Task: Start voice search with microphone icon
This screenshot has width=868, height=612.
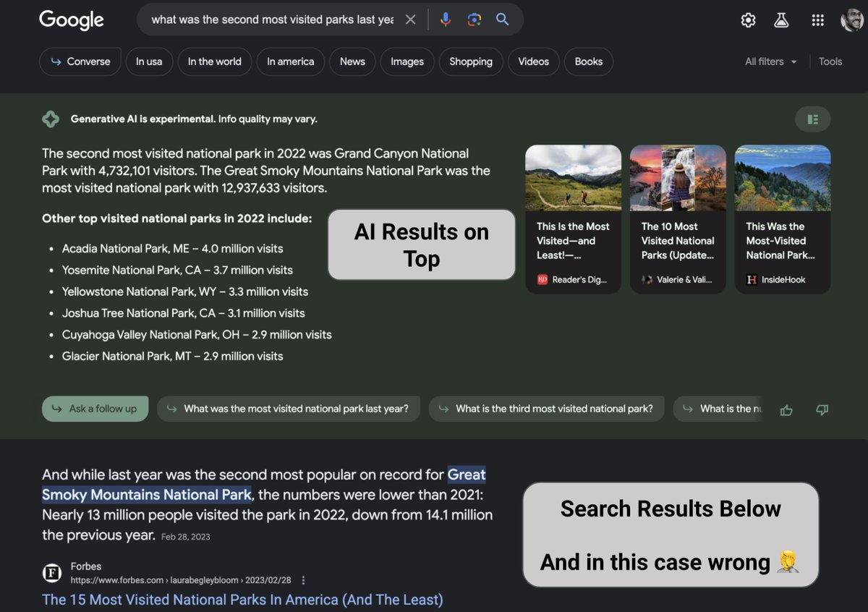Action: coord(446,20)
